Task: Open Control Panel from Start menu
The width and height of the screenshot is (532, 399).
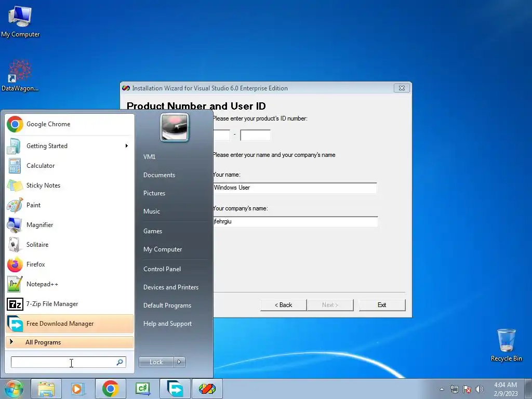Action: [x=162, y=269]
